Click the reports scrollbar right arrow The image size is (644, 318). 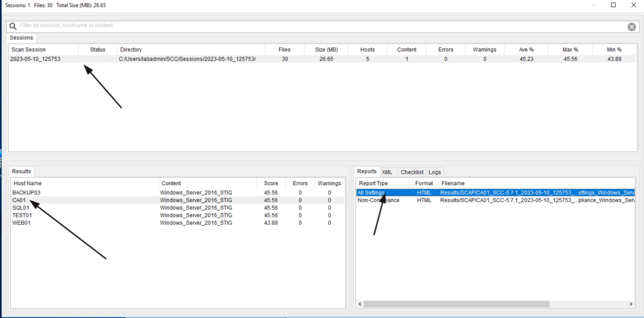coord(631,304)
